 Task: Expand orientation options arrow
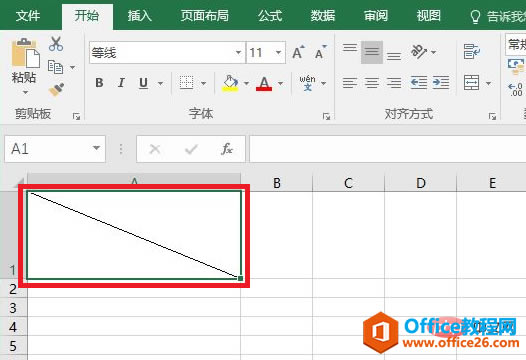[x=433, y=52]
